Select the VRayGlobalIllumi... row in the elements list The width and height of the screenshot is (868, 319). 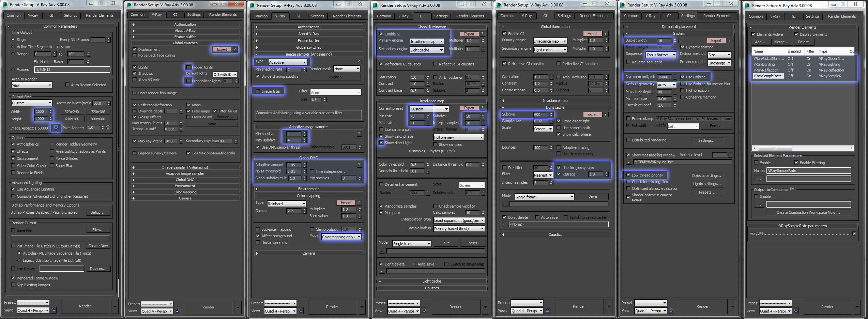tap(803, 59)
